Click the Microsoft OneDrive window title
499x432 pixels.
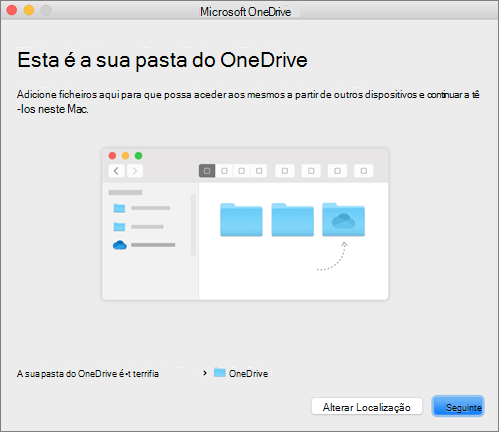(245, 12)
